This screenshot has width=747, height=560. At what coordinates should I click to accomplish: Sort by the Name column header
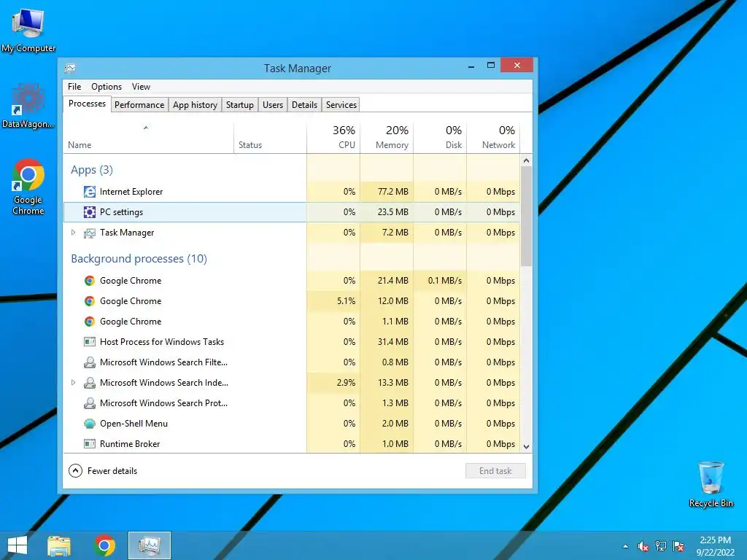coord(149,137)
